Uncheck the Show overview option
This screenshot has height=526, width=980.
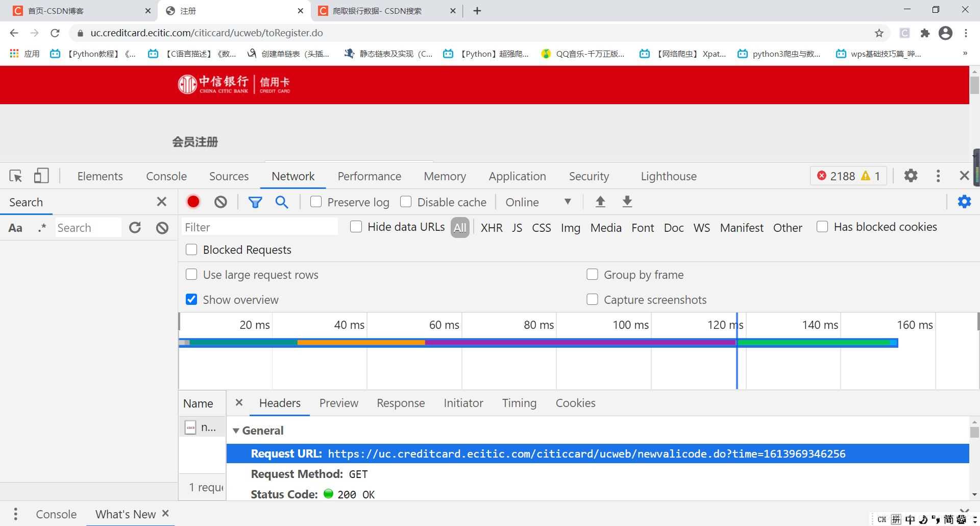[191, 299]
